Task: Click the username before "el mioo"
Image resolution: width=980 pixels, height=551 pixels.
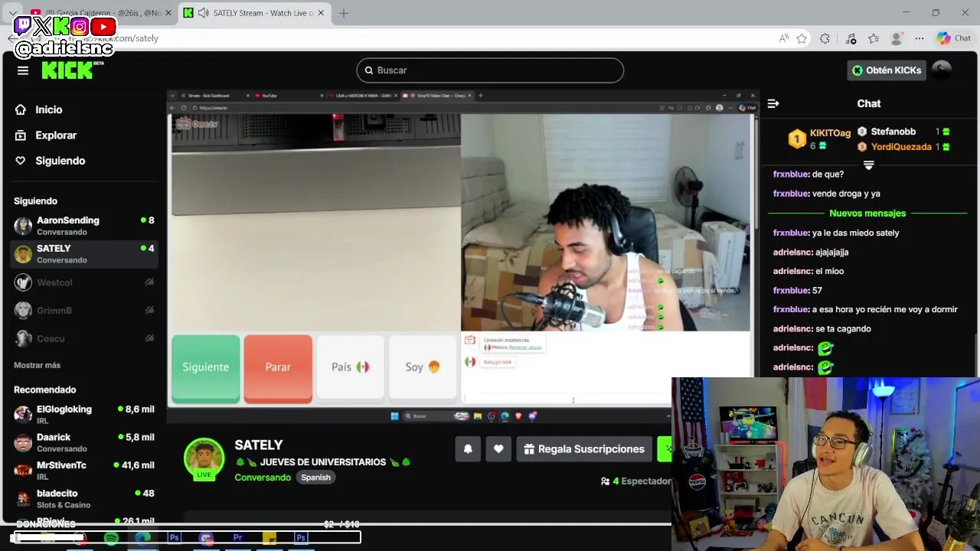Action: [x=792, y=271]
